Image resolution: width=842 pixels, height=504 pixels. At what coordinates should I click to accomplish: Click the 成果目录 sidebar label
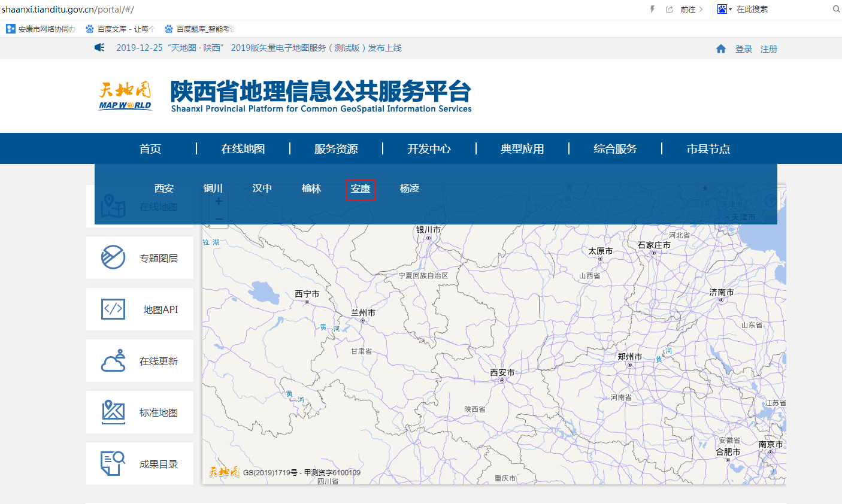[x=159, y=464]
